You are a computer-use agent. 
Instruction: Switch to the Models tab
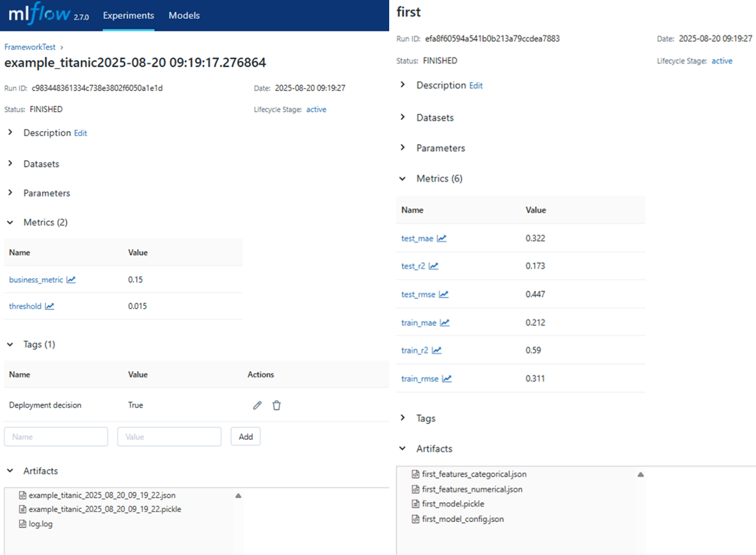tap(184, 15)
